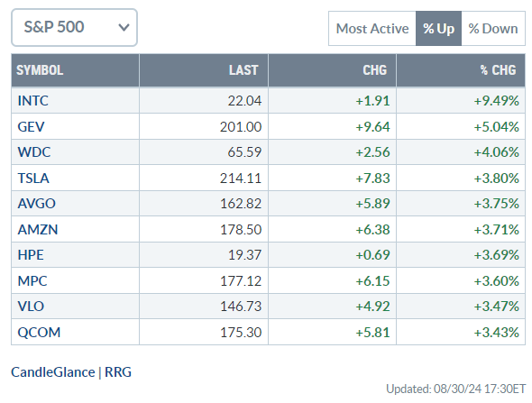Open the AMZN symbol link
532x403 pixels.
click(x=38, y=230)
